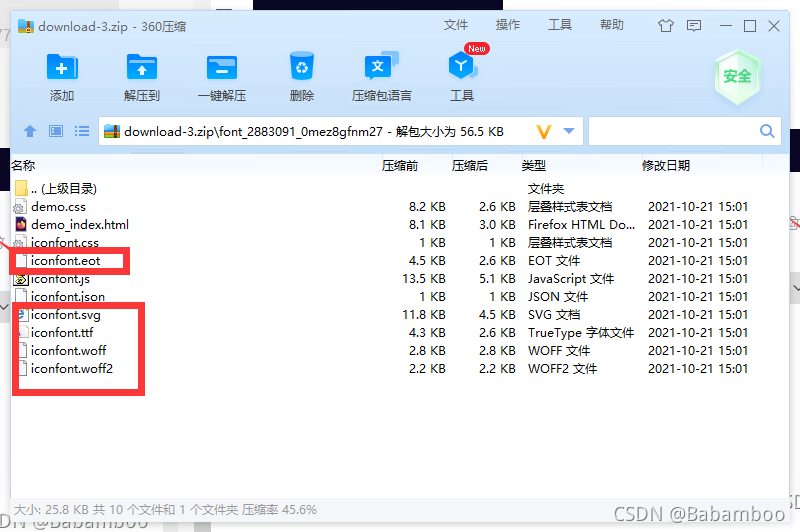The width and height of the screenshot is (800, 532).
Task: Go up one directory with arrow icon
Action: click(x=30, y=132)
